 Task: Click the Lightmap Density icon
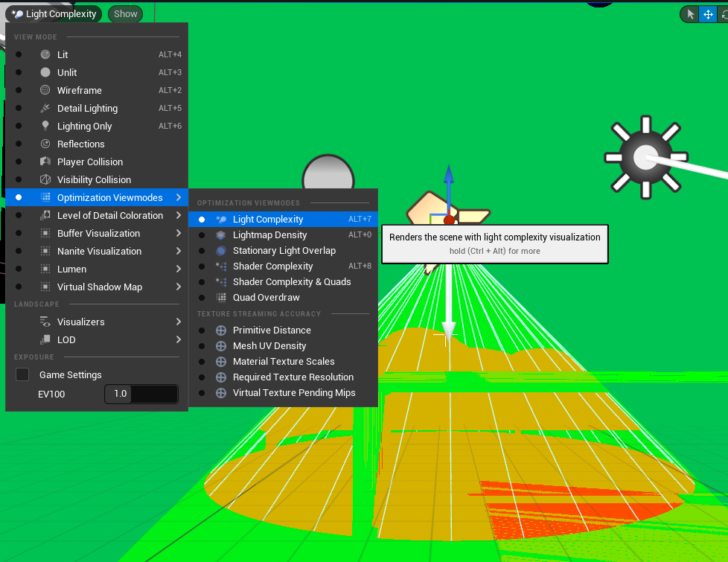pyautogui.click(x=221, y=235)
